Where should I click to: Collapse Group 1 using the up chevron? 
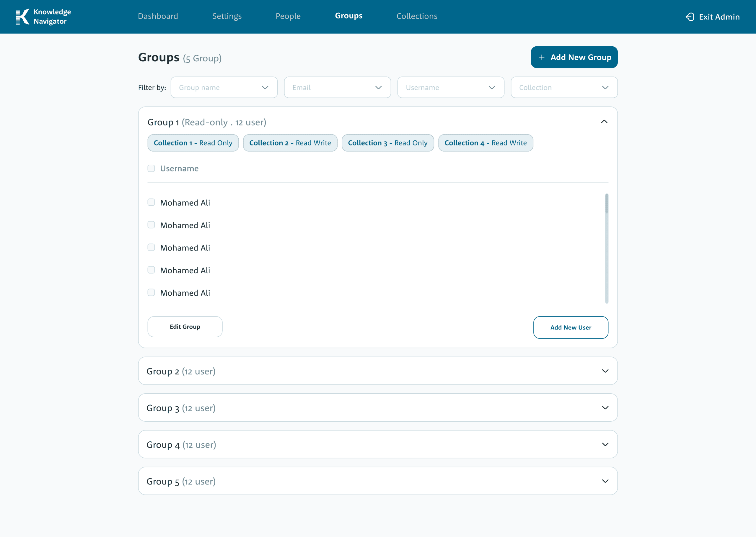pyautogui.click(x=604, y=122)
